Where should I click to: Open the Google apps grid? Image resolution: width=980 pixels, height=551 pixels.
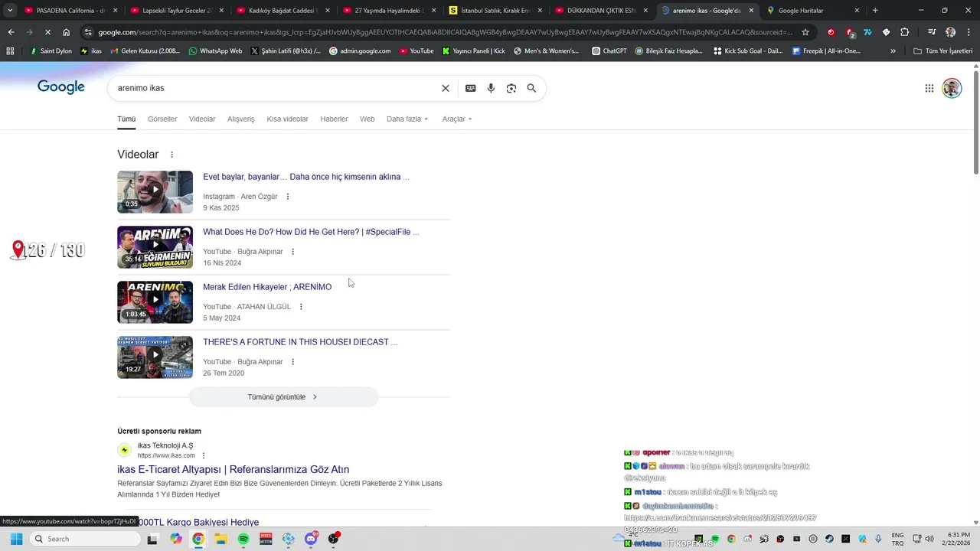coord(929,88)
